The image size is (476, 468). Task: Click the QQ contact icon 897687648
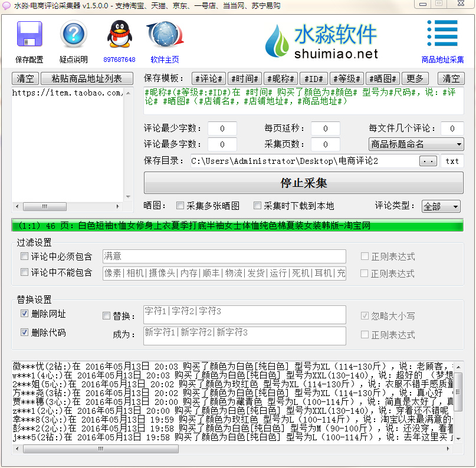119,34
